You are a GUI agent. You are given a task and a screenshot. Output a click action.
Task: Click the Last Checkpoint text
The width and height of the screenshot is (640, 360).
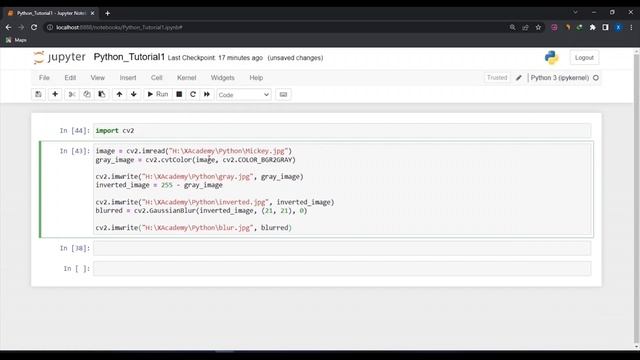215,58
